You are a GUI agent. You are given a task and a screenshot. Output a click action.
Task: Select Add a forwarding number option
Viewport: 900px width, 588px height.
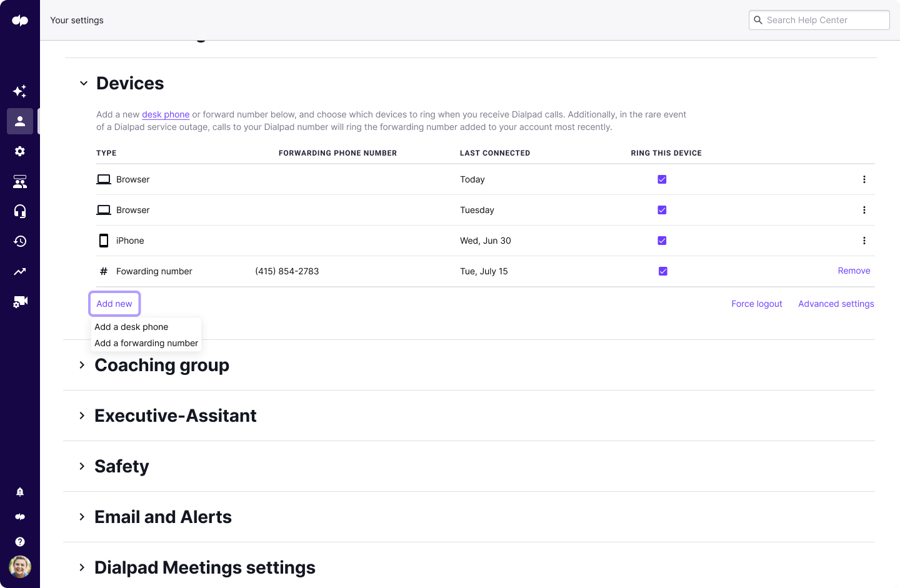146,343
